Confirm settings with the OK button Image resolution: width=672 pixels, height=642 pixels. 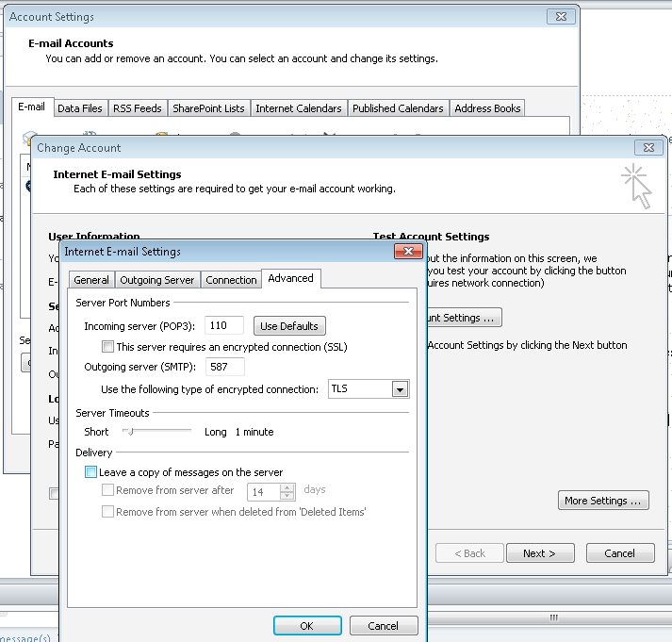[306, 625]
